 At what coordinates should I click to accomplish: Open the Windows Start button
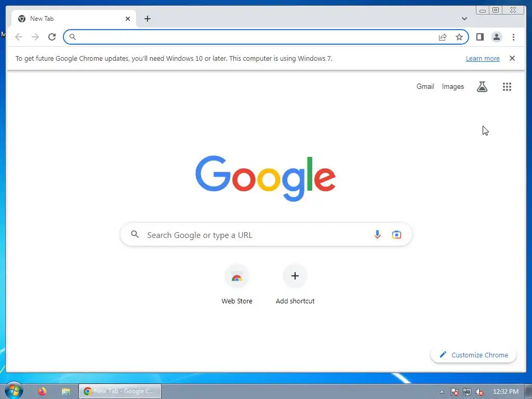(14, 391)
